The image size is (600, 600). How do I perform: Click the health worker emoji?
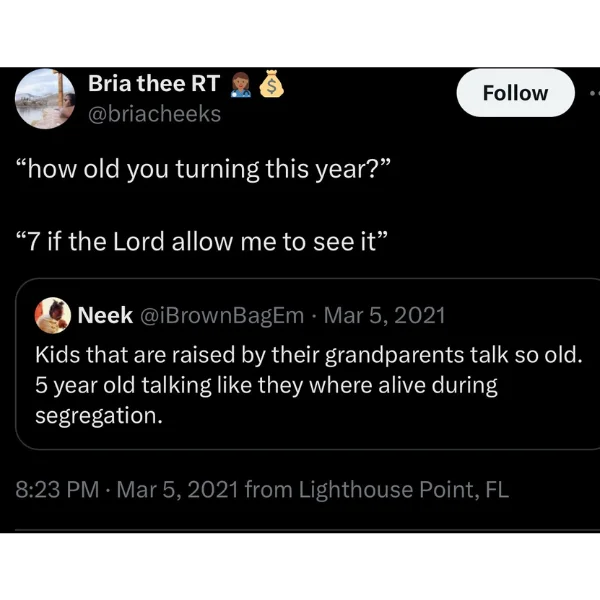pyautogui.click(x=241, y=84)
